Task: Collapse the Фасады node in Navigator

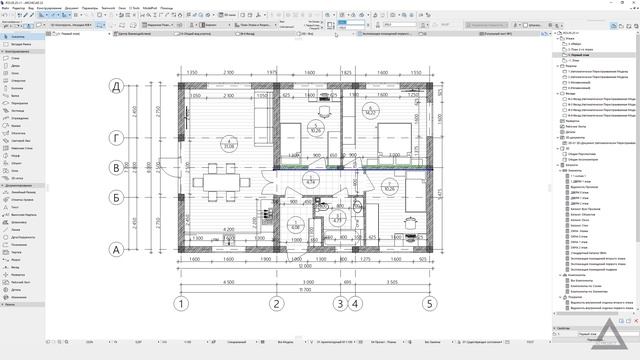Action: point(558,93)
